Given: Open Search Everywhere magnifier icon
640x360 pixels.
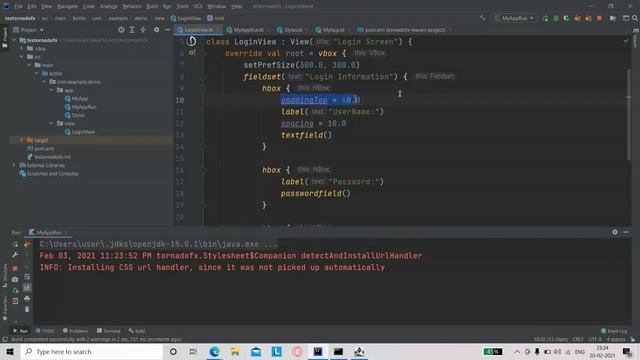Looking at the screenshot, I should point(635,18).
